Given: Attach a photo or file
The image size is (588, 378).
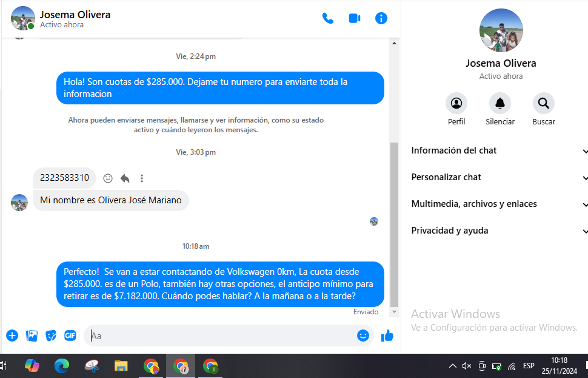Looking at the screenshot, I should (x=32, y=336).
